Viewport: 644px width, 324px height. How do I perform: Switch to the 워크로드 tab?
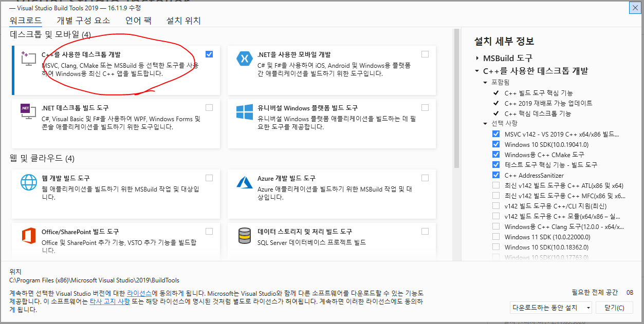(25, 21)
